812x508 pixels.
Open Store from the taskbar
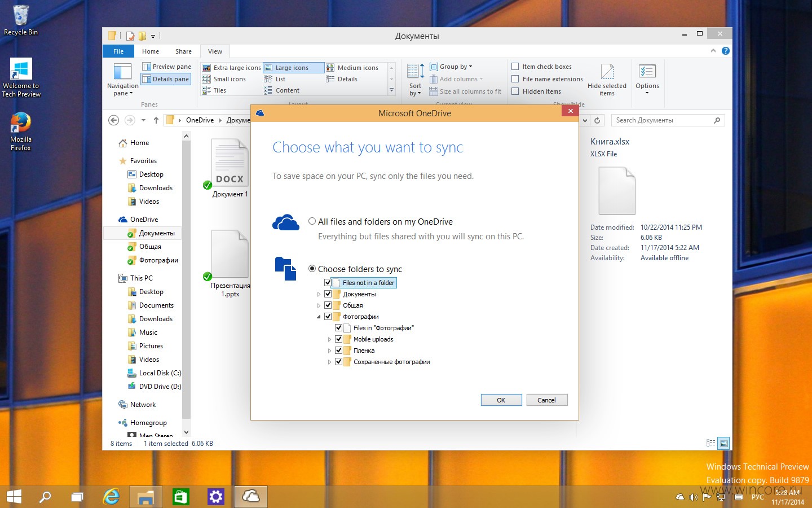[x=180, y=497]
